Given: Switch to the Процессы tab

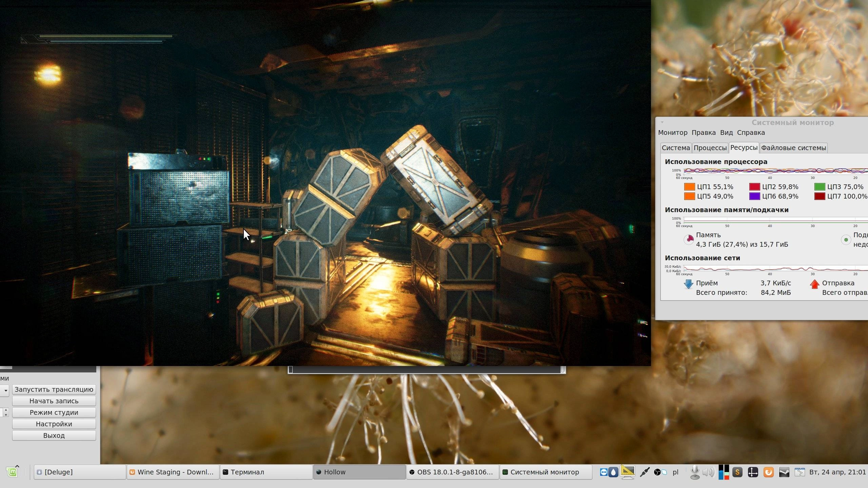Looking at the screenshot, I should click(x=710, y=148).
